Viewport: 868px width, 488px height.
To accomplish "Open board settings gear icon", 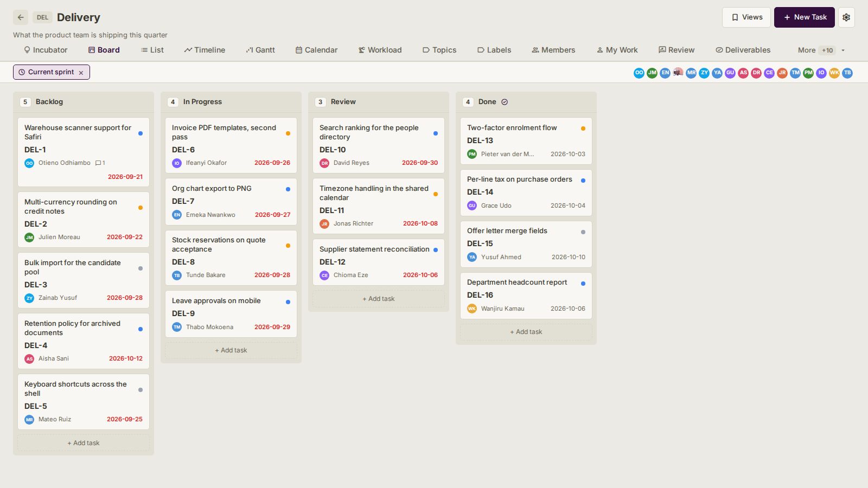I will tap(846, 17).
